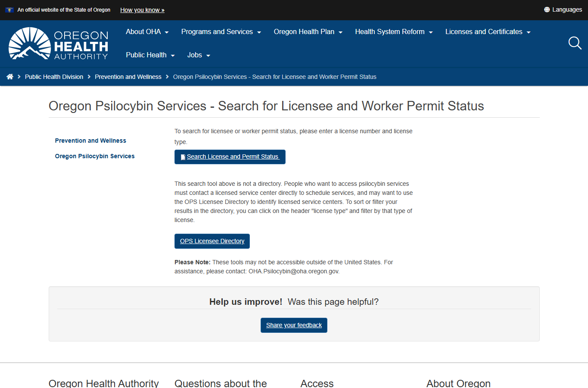
Task: Click 'Help us improve!' text
Action: pyautogui.click(x=246, y=302)
